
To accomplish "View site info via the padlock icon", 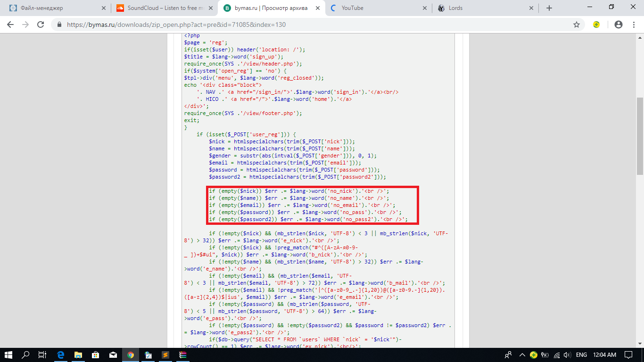I will 59,25.
